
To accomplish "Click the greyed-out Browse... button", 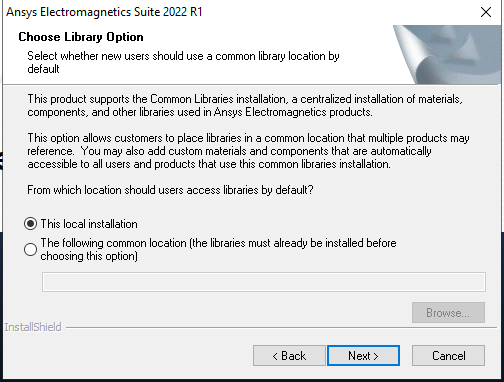I will tap(448, 313).
